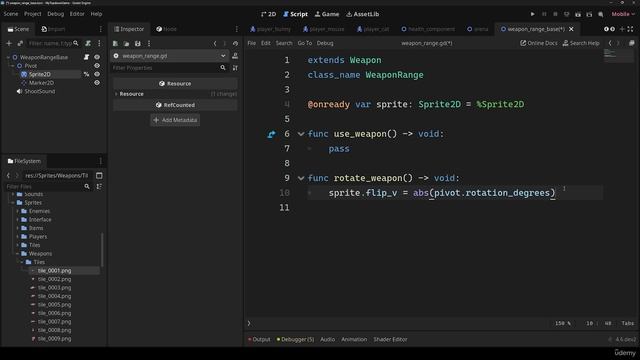Go to previous inspector history object
Image resolution: width=640 pixels, height=360 pixels.
[215, 43]
